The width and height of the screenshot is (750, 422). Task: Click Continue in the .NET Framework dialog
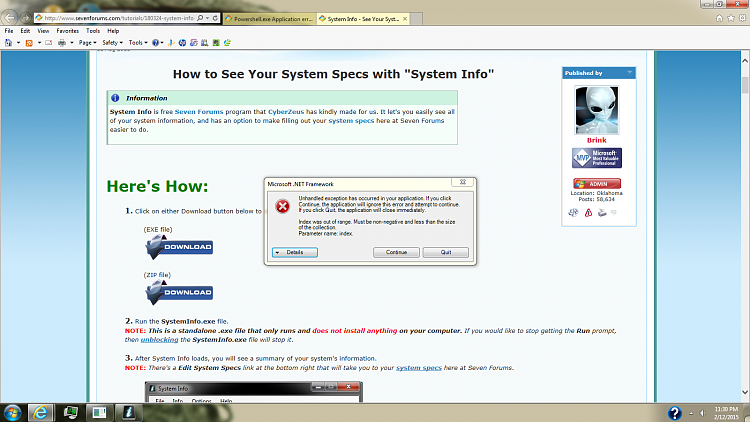point(396,252)
